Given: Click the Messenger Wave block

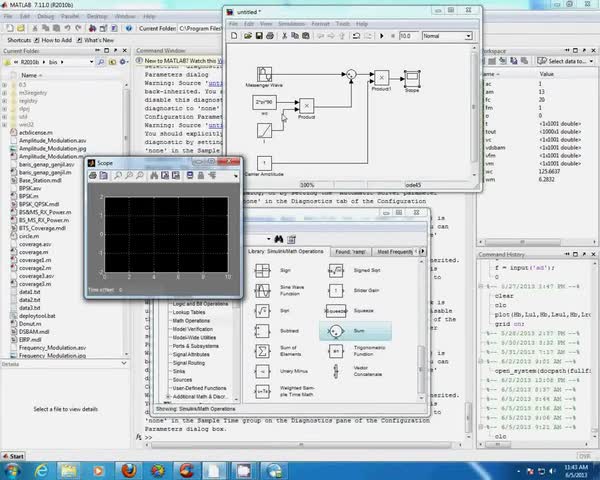Looking at the screenshot, I should click(265, 75).
